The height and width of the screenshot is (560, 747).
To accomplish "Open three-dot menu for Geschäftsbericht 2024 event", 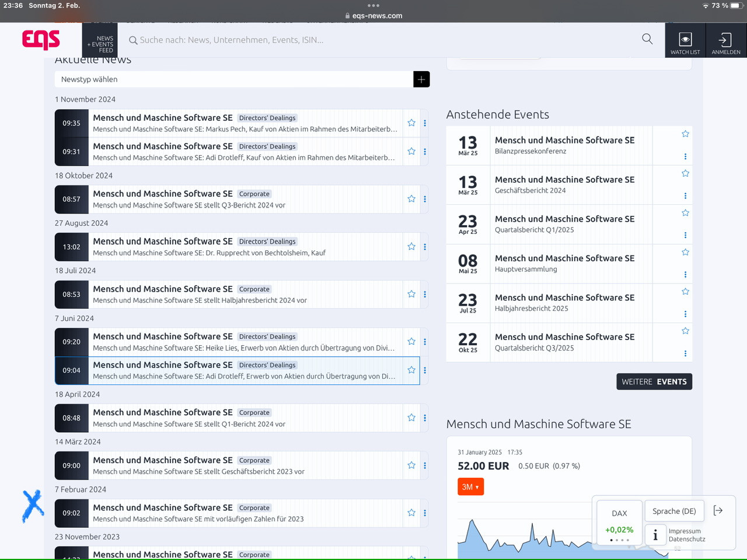I will click(685, 196).
